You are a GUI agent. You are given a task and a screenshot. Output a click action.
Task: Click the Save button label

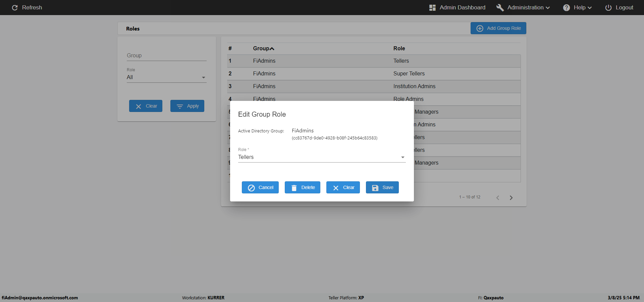tap(388, 187)
